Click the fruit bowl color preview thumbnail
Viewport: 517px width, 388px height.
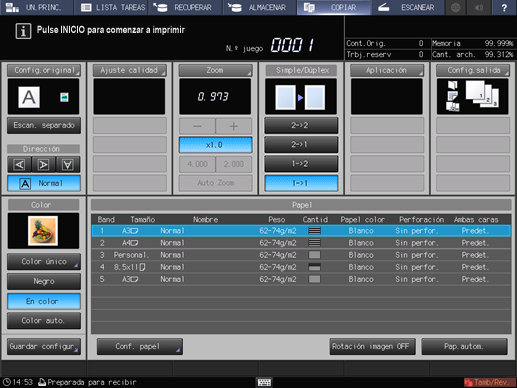[x=43, y=231]
